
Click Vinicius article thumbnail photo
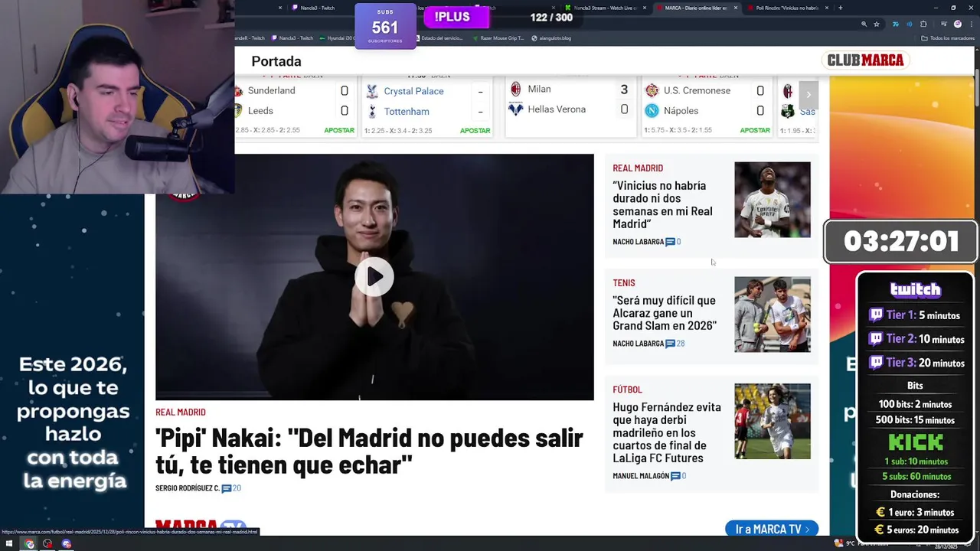click(773, 200)
